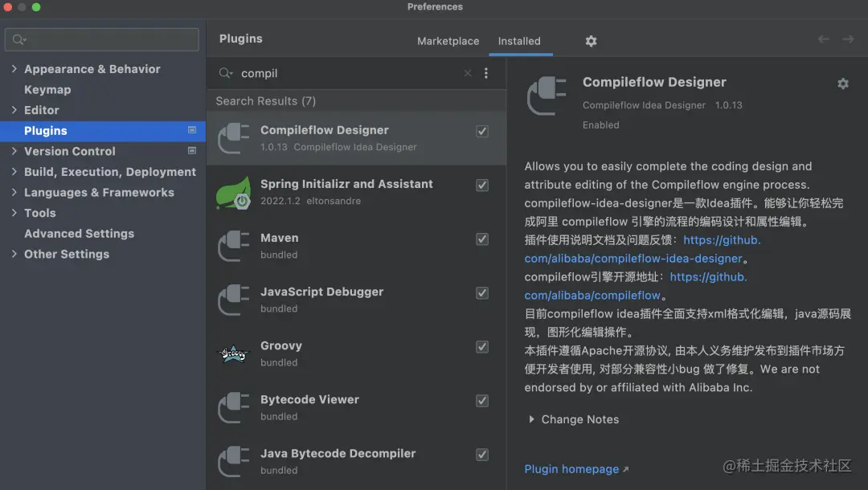The image size is (868, 490).
Task: Clear the plugin search text with X
Action: click(x=468, y=73)
